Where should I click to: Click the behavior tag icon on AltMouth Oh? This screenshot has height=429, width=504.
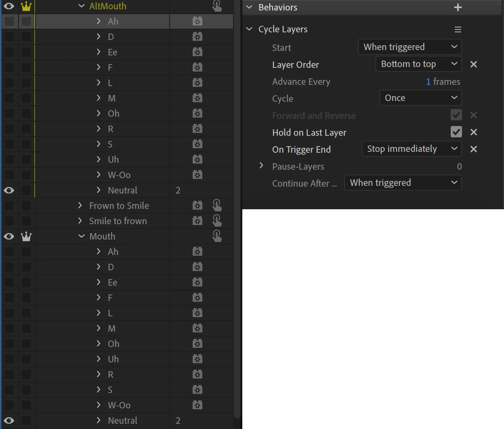(x=197, y=114)
